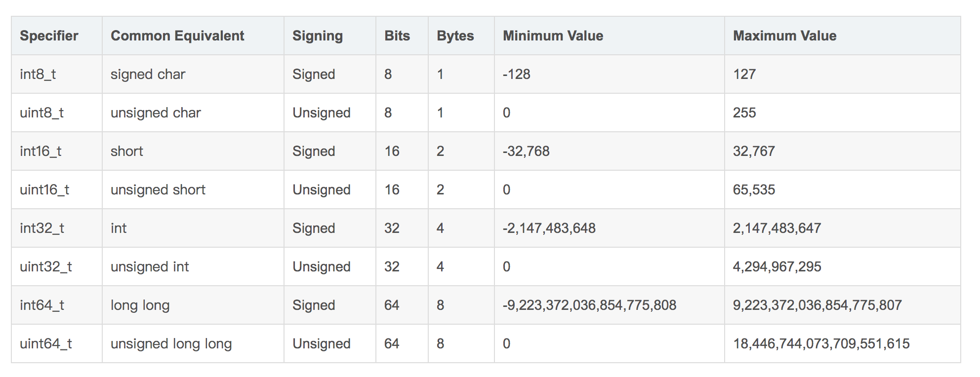Click the uint16_t specifier cell

point(44,190)
